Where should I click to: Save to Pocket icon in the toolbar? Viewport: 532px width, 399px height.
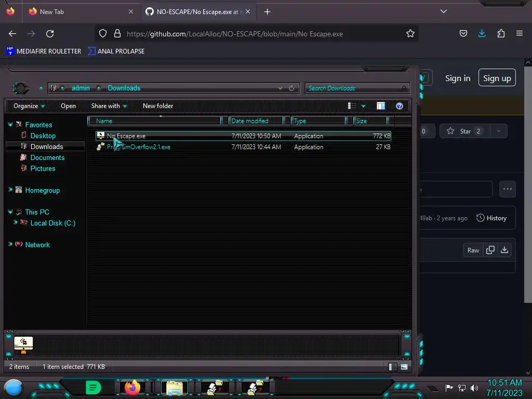click(x=463, y=34)
